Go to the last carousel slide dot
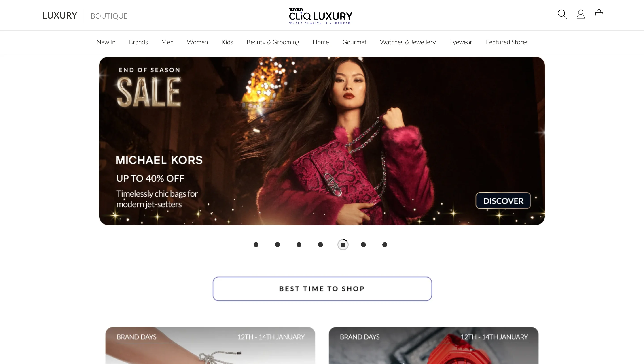Image resolution: width=644 pixels, height=364 pixels. (385, 245)
